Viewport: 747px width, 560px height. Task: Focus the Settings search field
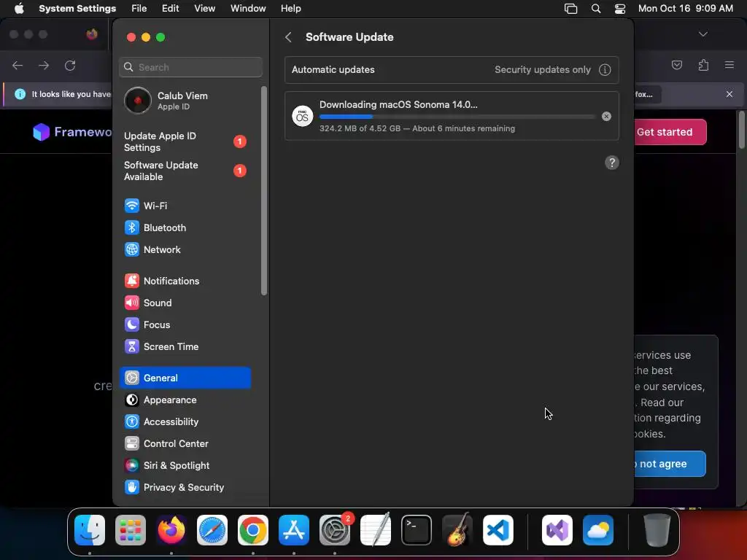pos(190,67)
